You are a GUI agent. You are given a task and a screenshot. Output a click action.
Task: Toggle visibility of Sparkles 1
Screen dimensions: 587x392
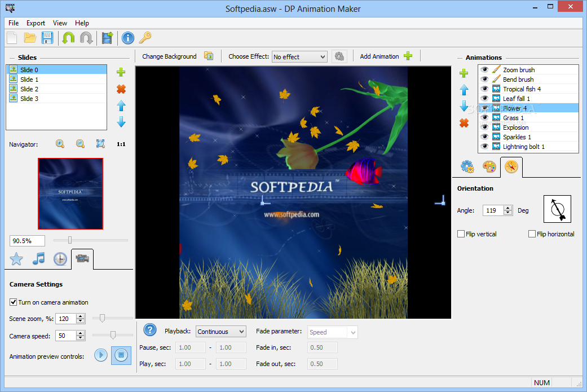(x=484, y=137)
